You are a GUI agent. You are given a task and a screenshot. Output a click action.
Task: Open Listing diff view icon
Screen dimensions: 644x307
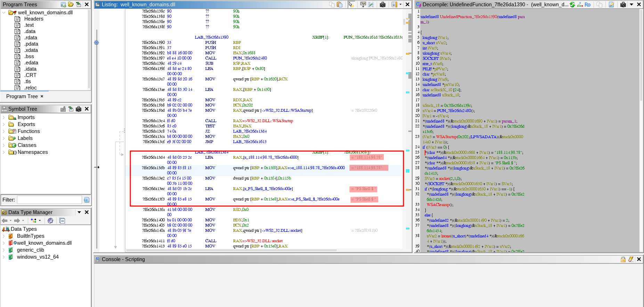point(371,5)
